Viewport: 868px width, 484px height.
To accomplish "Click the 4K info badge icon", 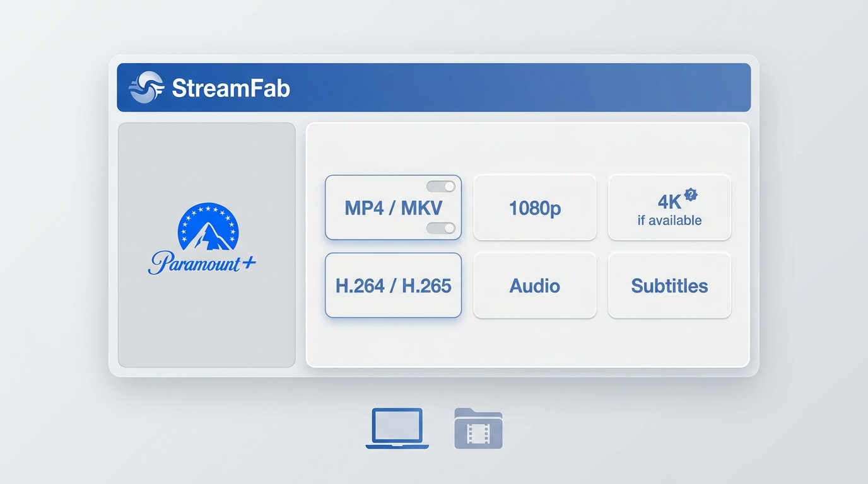I will pyautogui.click(x=691, y=195).
